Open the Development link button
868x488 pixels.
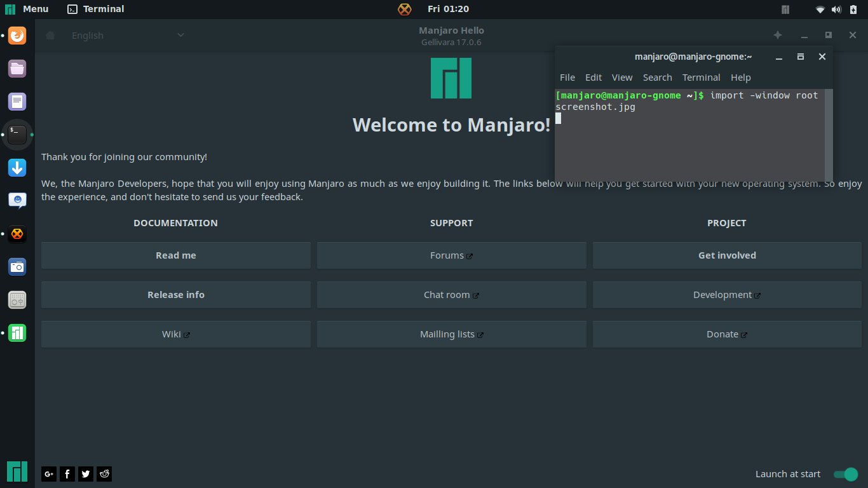pos(728,295)
